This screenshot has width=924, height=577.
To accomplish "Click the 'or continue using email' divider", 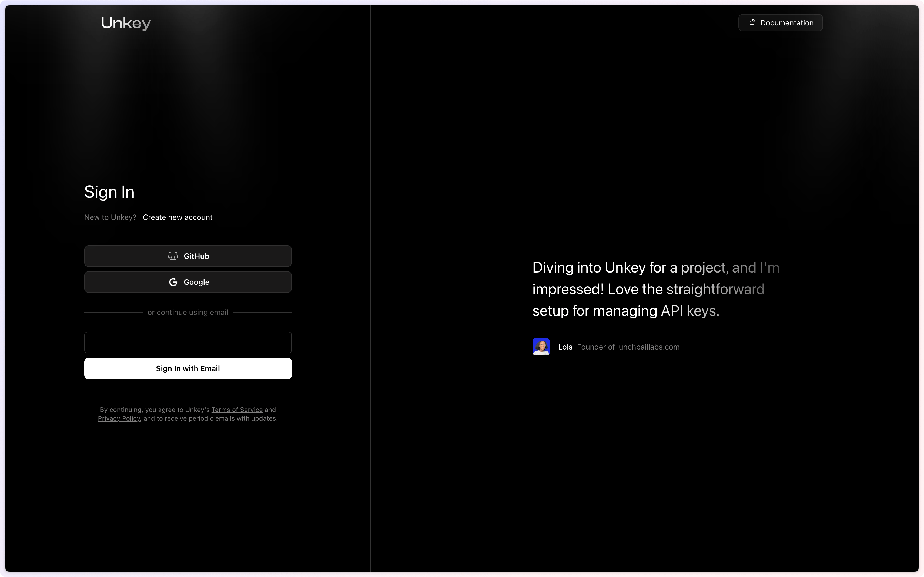I will pyautogui.click(x=188, y=312).
